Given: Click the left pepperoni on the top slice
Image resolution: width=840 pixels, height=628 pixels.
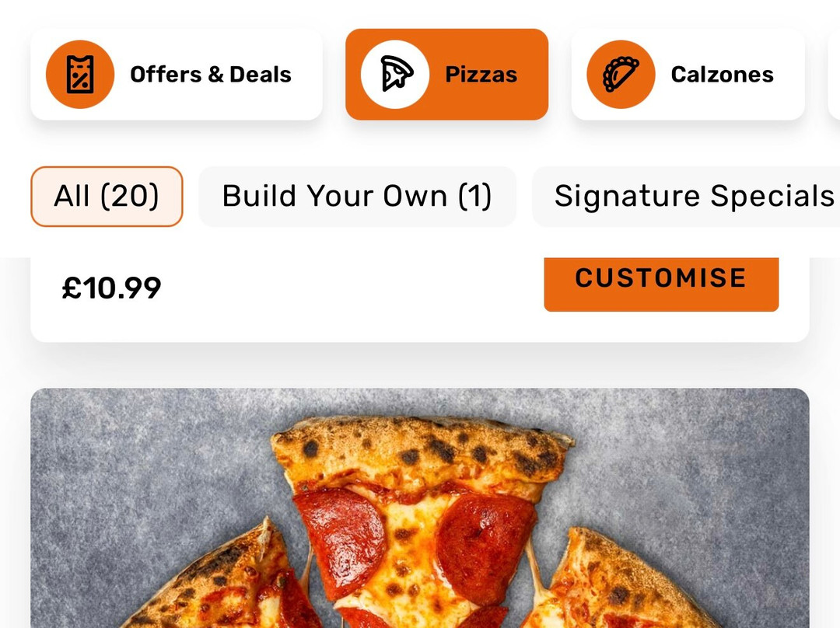Looking at the screenshot, I should click(340, 541).
